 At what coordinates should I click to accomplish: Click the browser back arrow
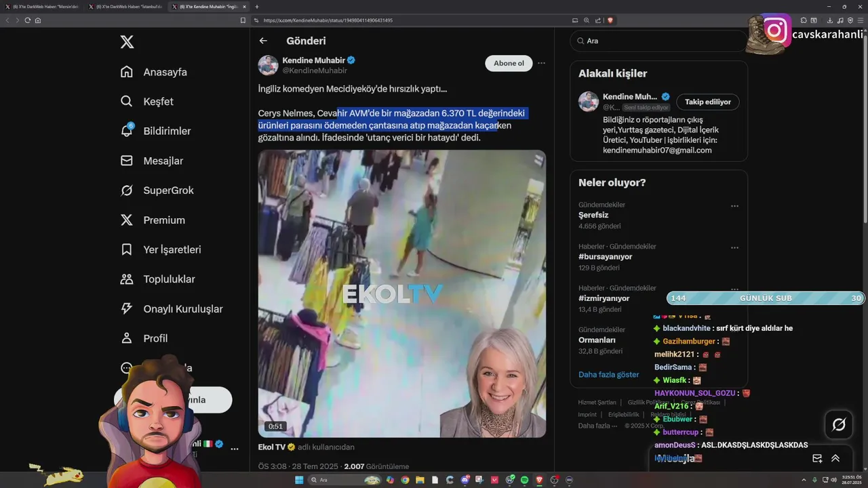click(7, 20)
